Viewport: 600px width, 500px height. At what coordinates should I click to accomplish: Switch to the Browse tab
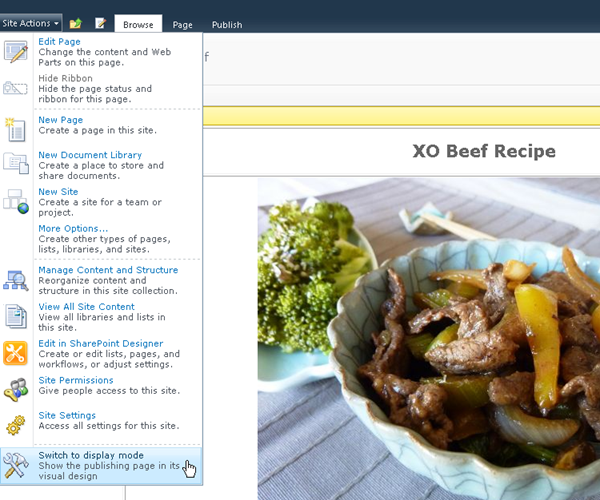[138, 24]
